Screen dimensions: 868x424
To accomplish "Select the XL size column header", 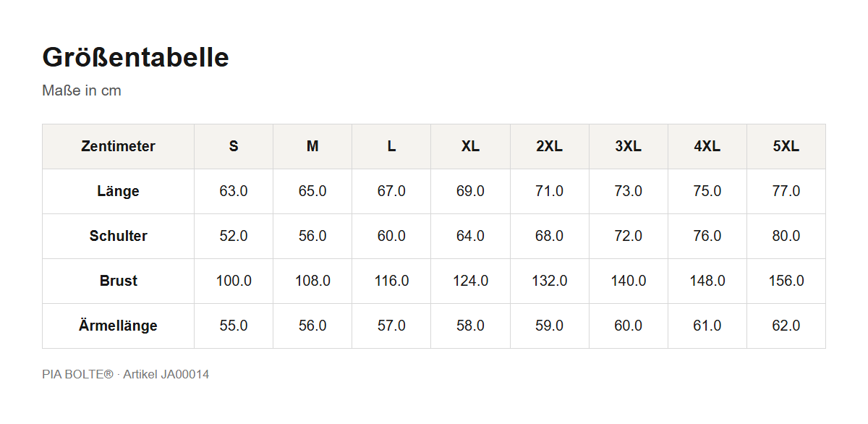I will point(470,146).
